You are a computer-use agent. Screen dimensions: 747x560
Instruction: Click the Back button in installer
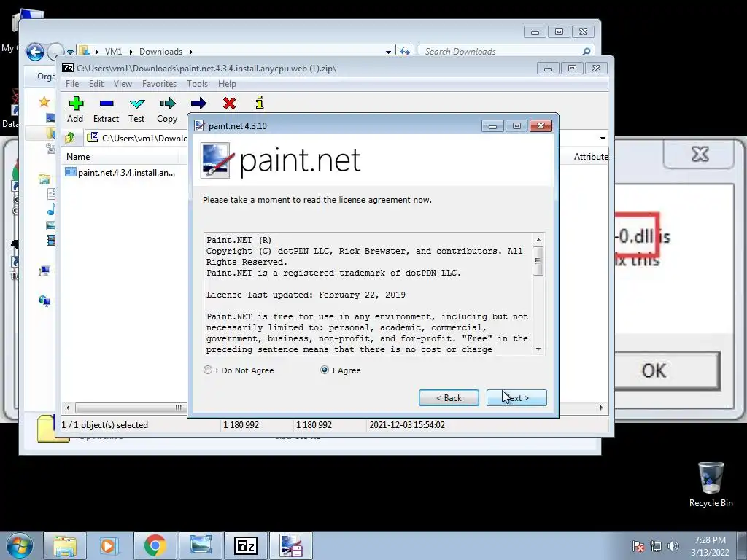tap(449, 397)
